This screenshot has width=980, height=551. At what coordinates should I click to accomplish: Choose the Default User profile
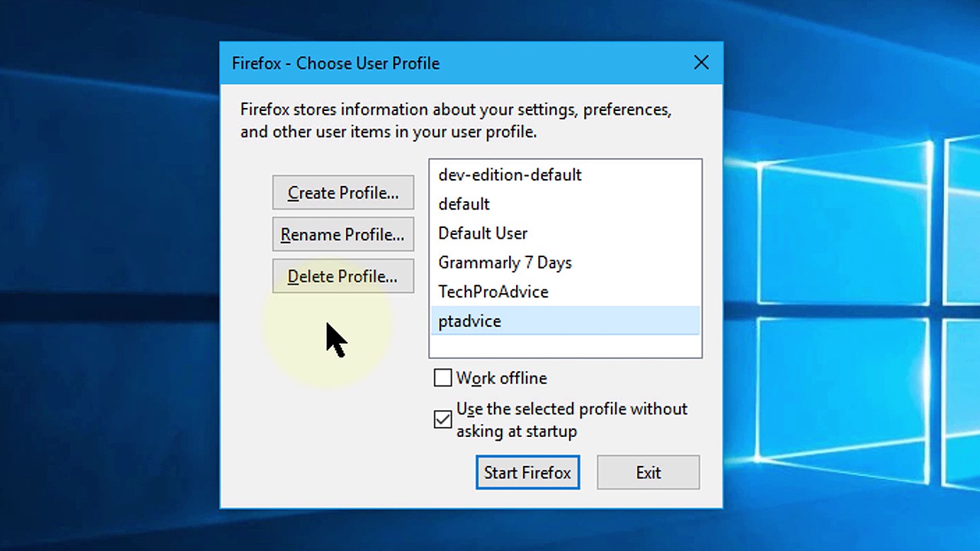coord(565,233)
